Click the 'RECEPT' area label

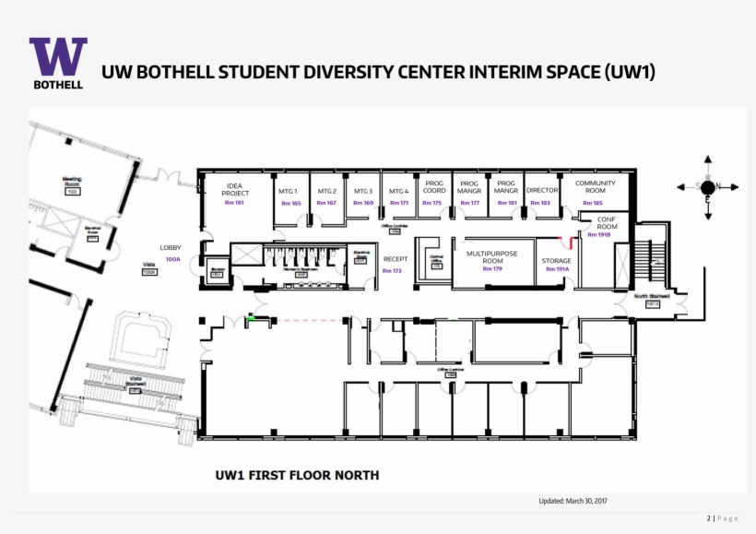coord(396,259)
